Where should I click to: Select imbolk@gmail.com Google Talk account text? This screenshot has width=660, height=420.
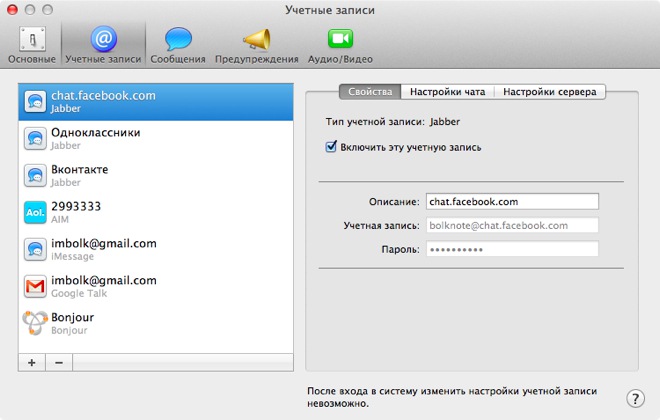[x=104, y=280]
